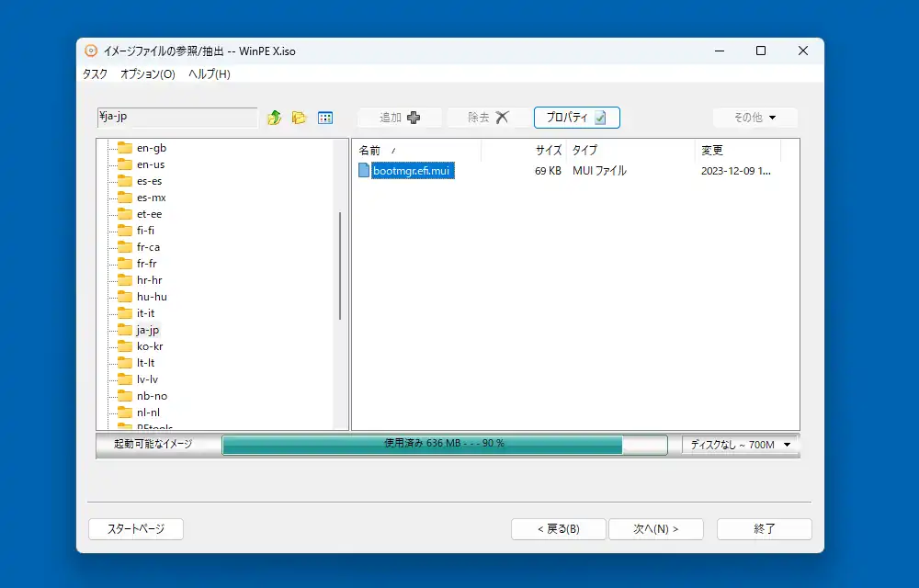
Task: Click the ¥ja-jp path field
Action: [x=177, y=117]
